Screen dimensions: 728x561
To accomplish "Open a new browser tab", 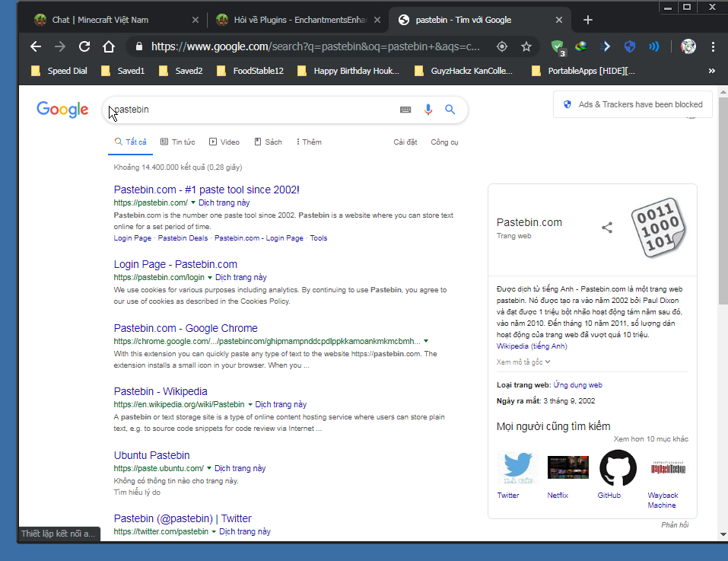I will click(x=587, y=20).
